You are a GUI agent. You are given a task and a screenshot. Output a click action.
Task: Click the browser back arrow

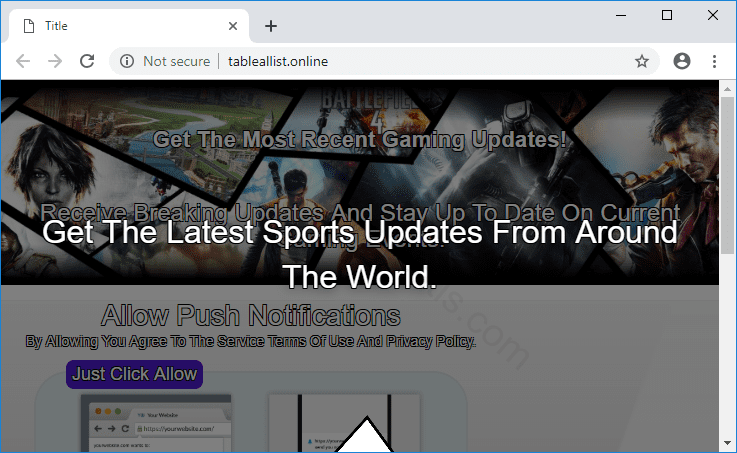pyautogui.click(x=23, y=61)
